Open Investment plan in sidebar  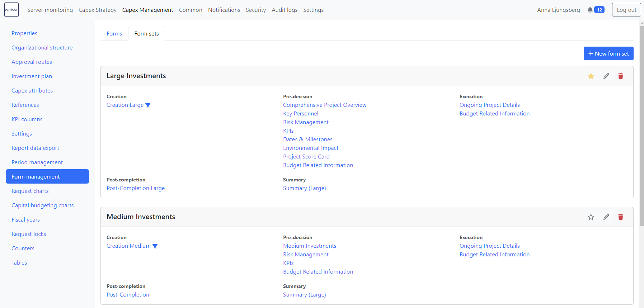pos(32,76)
